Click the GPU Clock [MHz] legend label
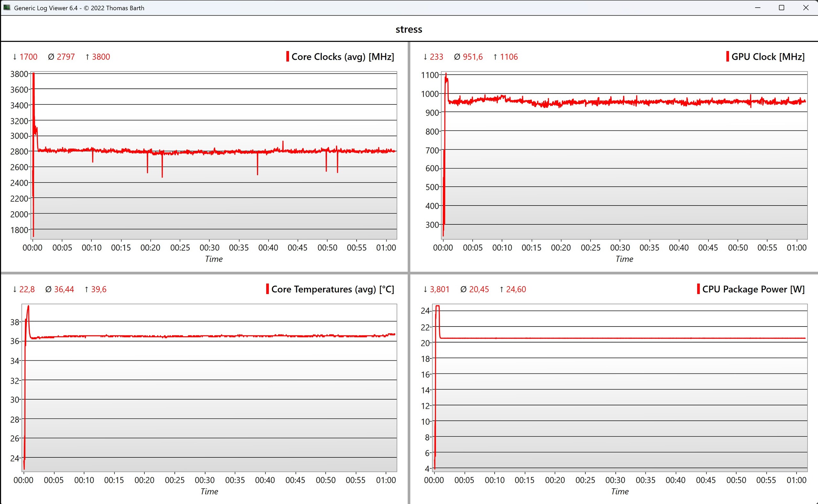818x504 pixels. point(768,57)
